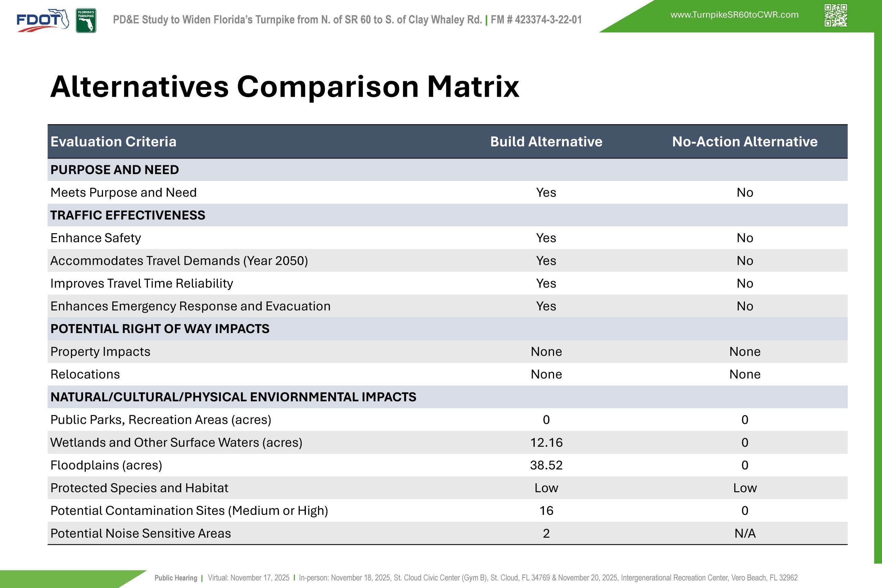Click the FDOT logo

(42, 20)
